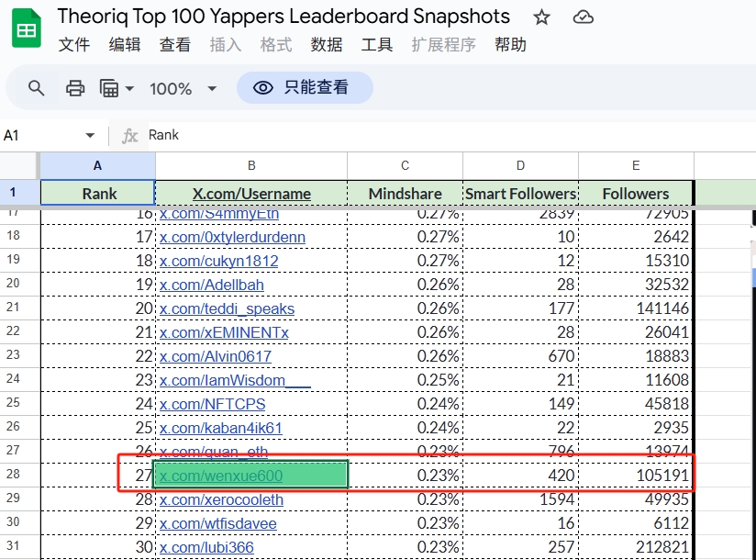The image size is (756, 560).
Task: Open link x.com/0xtylerdurdenn
Action: pos(232,238)
